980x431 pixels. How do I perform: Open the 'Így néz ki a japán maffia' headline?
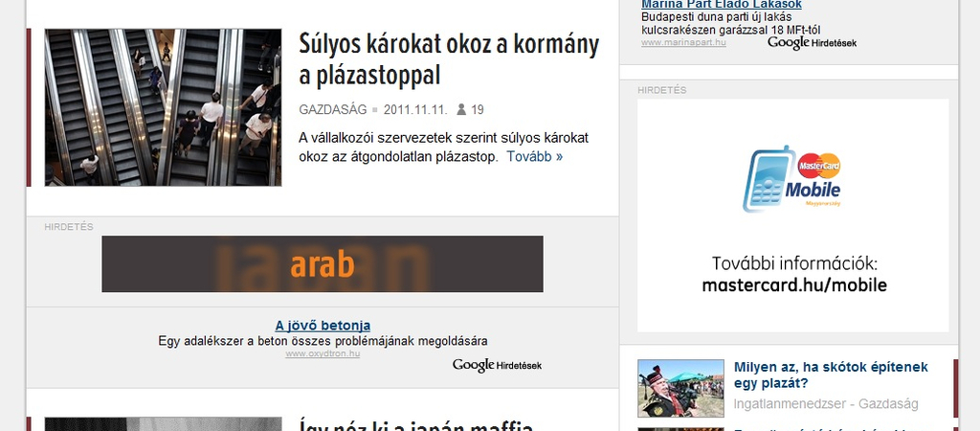tap(415, 425)
